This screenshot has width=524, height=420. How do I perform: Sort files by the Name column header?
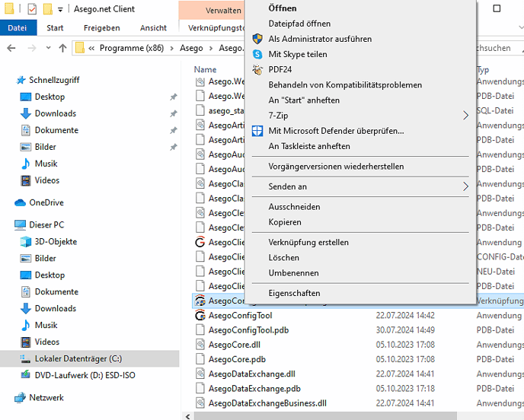pyautogui.click(x=206, y=69)
